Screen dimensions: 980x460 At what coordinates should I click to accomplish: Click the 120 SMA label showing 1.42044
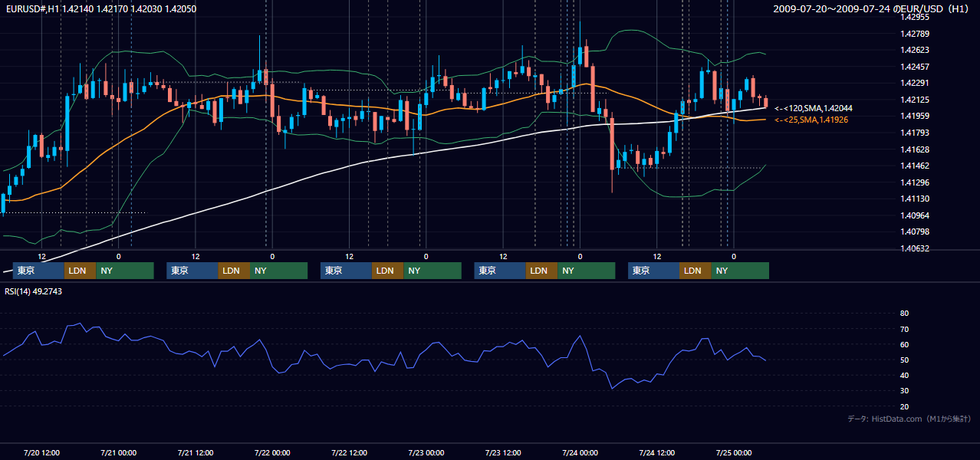[814, 109]
